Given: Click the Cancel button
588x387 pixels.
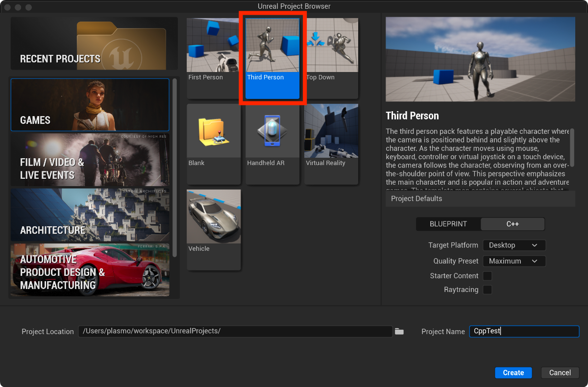Looking at the screenshot, I should (x=560, y=373).
